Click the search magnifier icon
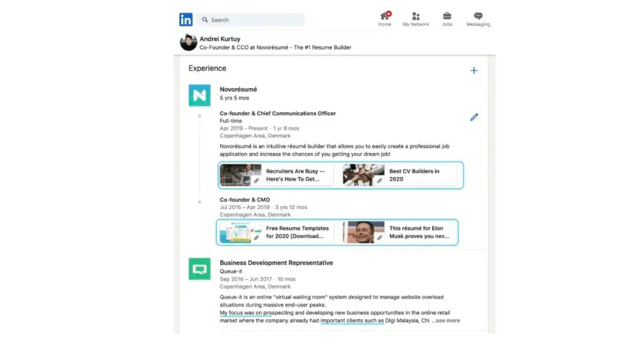Viewport: 644px width, 348px height. [x=205, y=20]
